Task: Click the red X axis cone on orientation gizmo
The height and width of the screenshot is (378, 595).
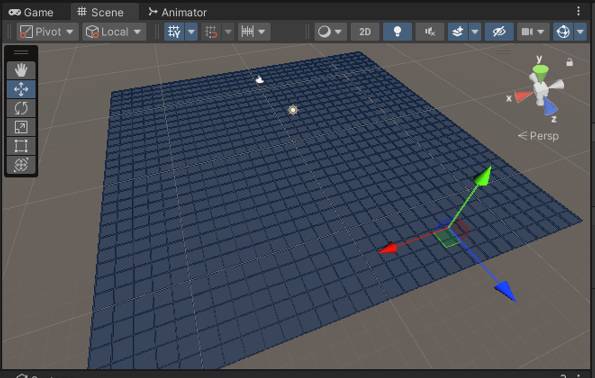Action: point(523,97)
